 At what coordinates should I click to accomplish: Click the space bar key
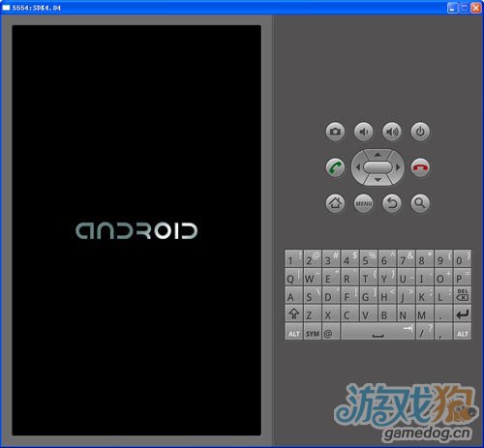pos(378,332)
